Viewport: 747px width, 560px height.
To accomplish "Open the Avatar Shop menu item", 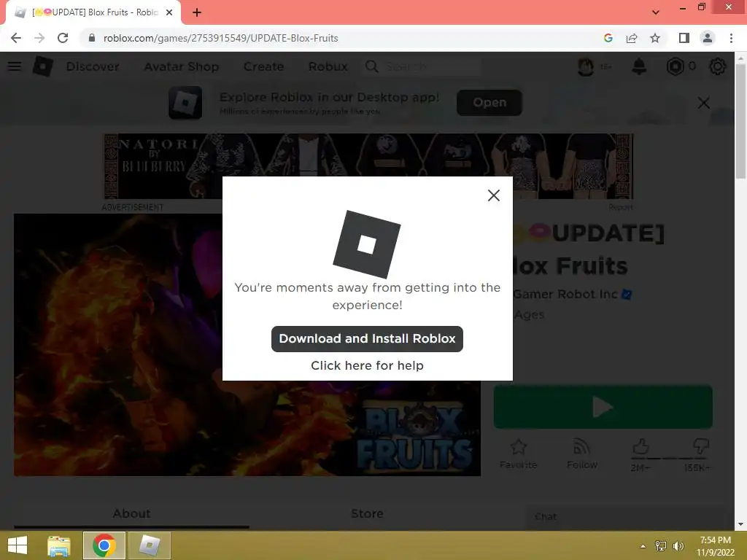I will pos(182,66).
